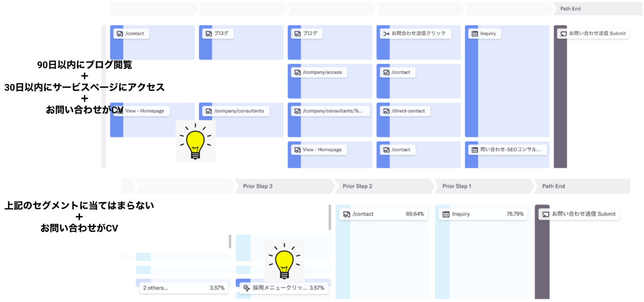Select the Prior Step 2 header
The height and width of the screenshot is (302, 644).
point(357,186)
